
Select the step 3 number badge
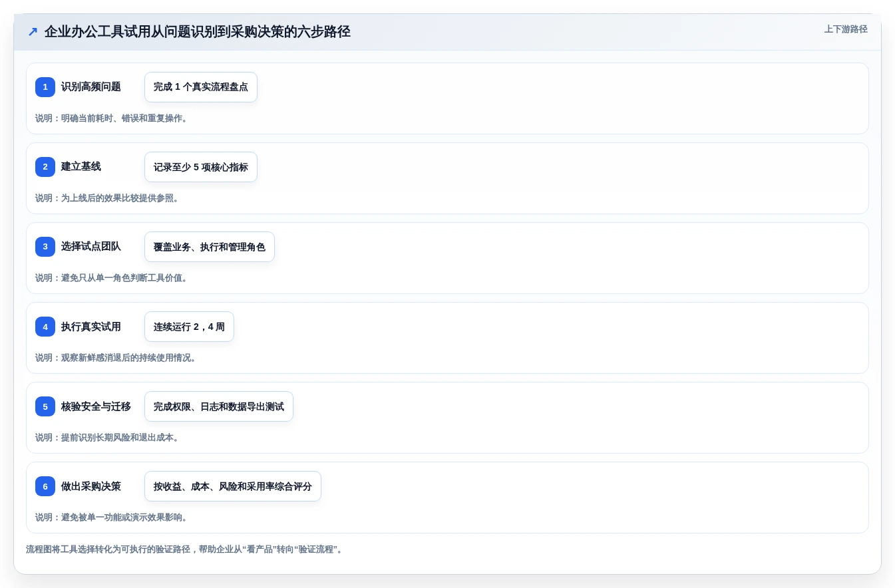[x=45, y=247]
